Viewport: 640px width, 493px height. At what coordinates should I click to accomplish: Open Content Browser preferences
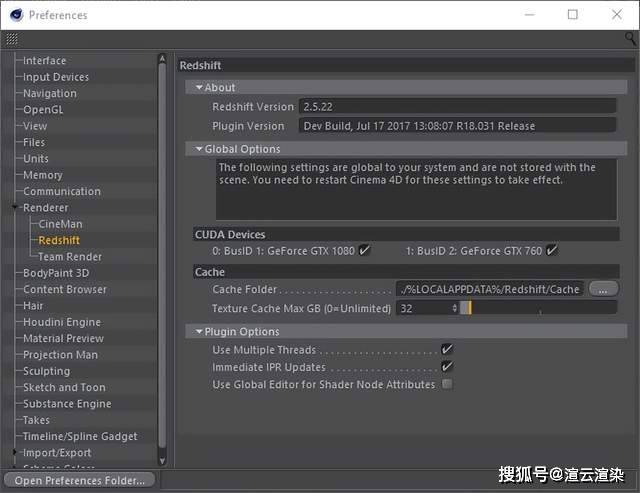click(65, 289)
